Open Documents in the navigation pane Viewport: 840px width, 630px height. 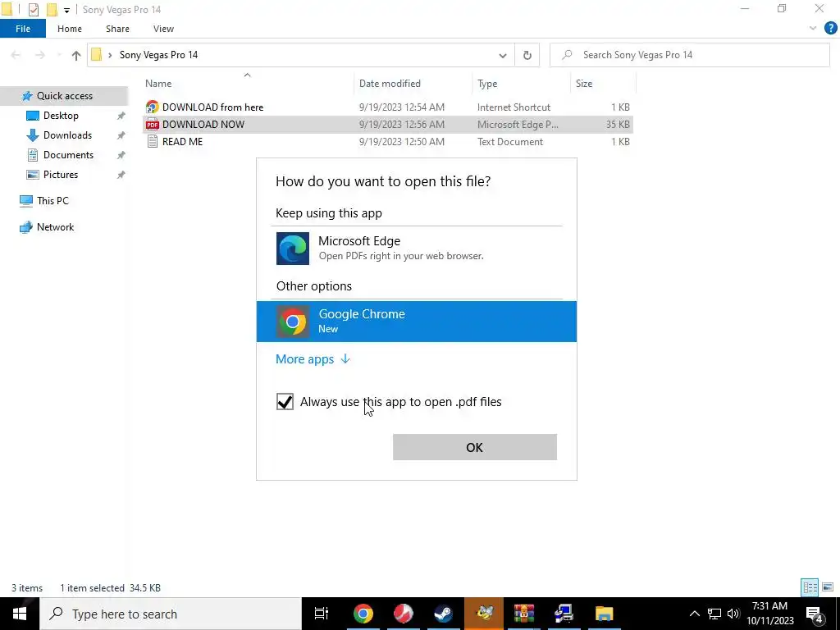(x=68, y=155)
